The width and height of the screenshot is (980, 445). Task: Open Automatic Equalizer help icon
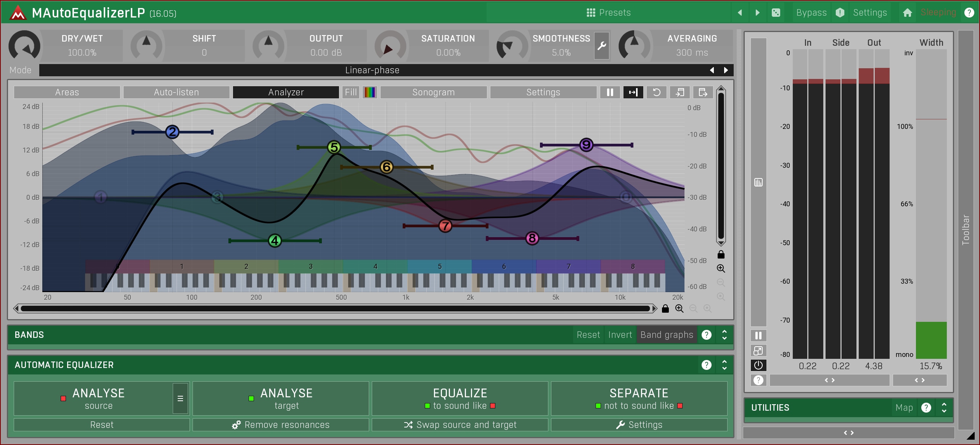[707, 365]
